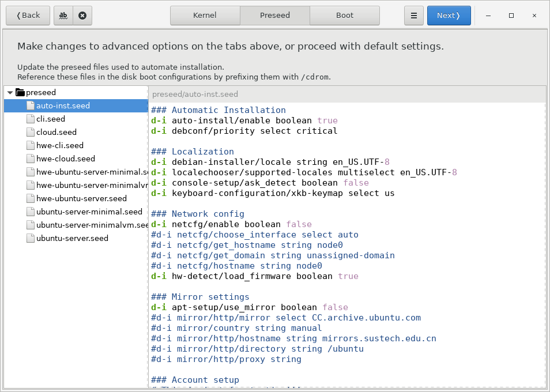
Task: Click the 'hw-detect/load_firmware boolean true' line
Action: tap(255, 276)
